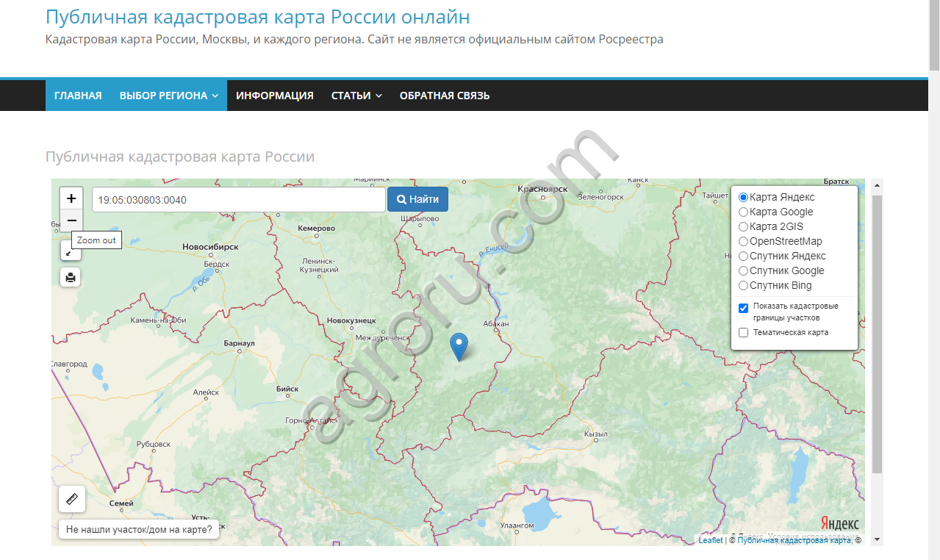Click the Бийск city label on map
This screenshot has width=940, height=560.
coord(287,389)
